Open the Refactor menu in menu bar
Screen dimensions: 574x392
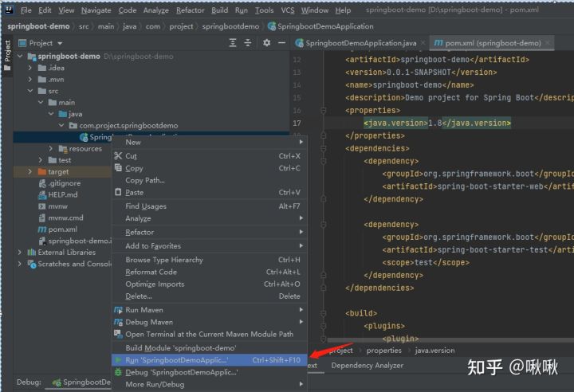pyautogui.click(x=190, y=10)
